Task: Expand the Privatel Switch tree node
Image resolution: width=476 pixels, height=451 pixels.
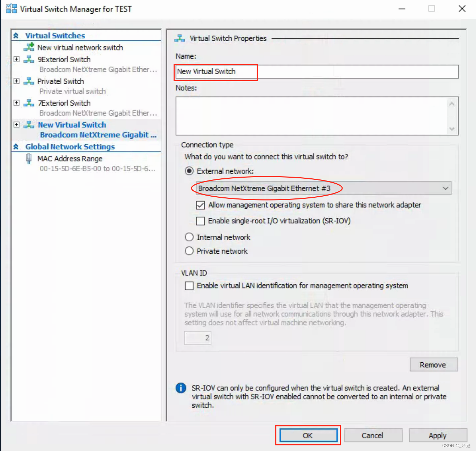Action: coord(16,81)
